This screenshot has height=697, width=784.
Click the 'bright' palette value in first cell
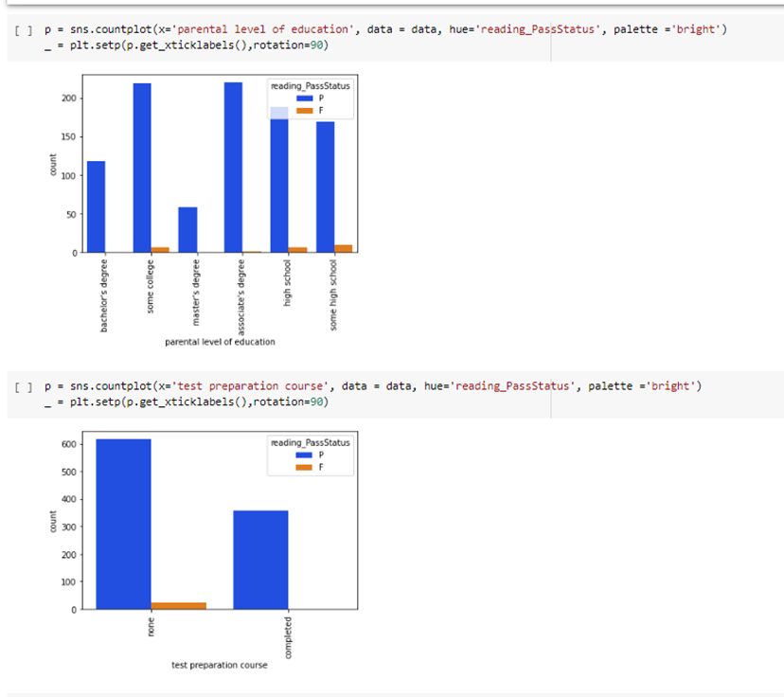pos(695,29)
